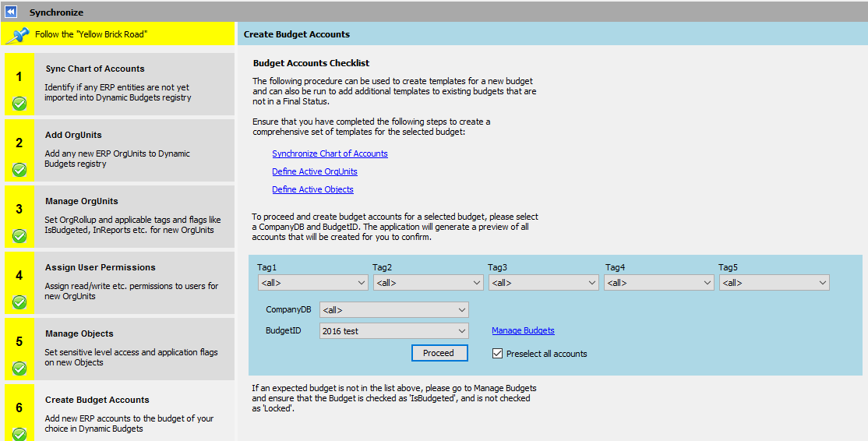868x441 pixels.
Task: Click green checkmark under step 3
Action: coord(19,236)
